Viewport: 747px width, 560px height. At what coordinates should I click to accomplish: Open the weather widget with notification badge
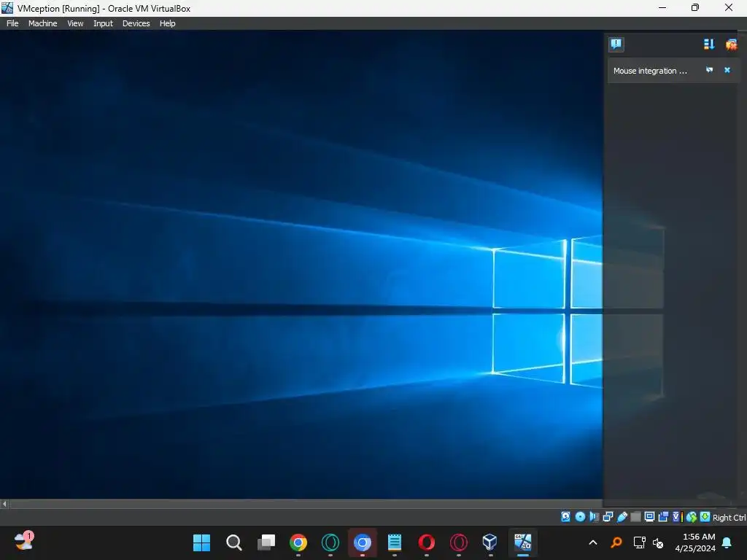(x=23, y=541)
